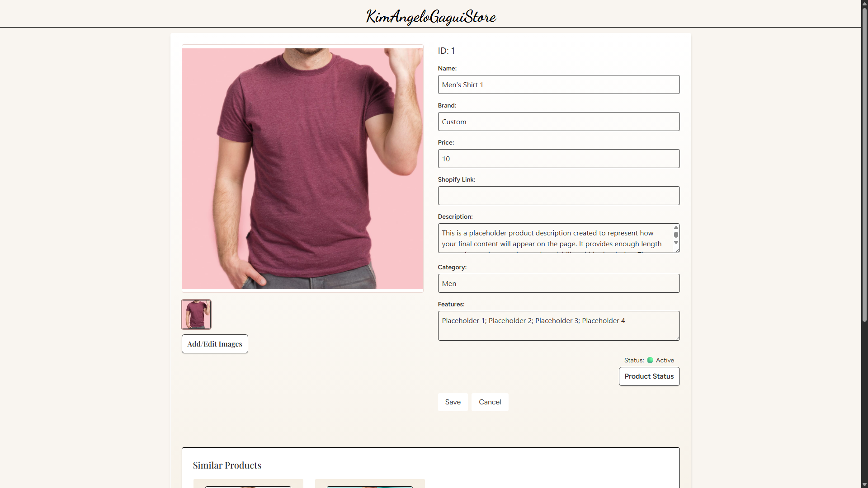Click the Description scrollbar down arrow
The height and width of the screenshot is (488, 868).
pyautogui.click(x=676, y=243)
